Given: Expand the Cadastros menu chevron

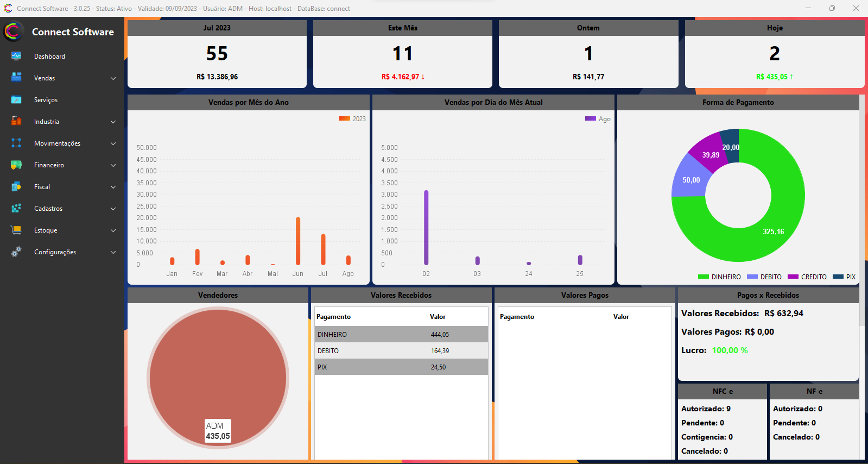Looking at the screenshot, I should tap(113, 209).
